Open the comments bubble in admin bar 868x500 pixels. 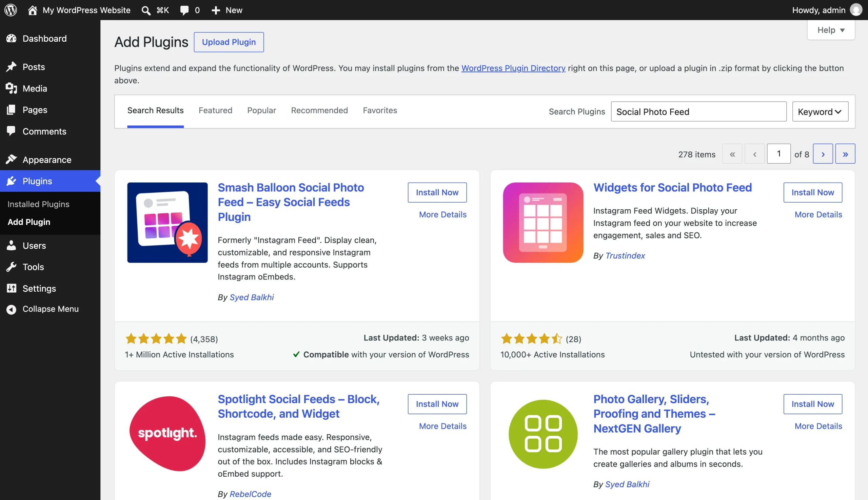coord(184,10)
